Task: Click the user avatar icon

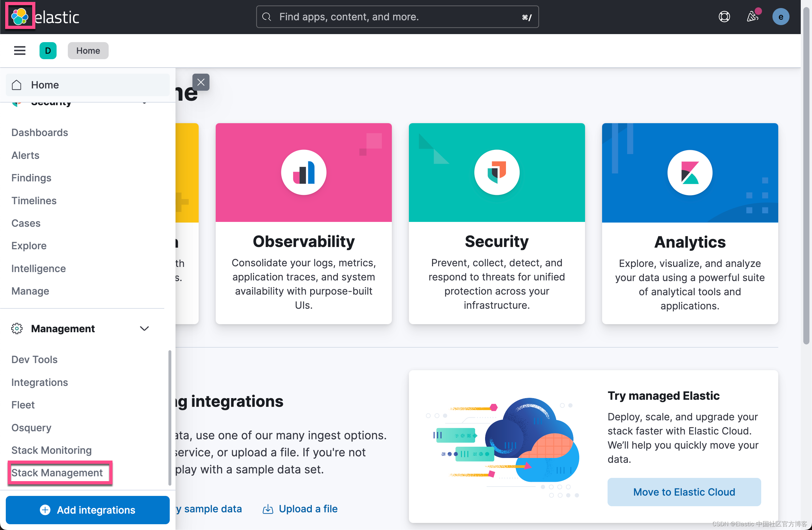Action: click(x=781, y=17)
